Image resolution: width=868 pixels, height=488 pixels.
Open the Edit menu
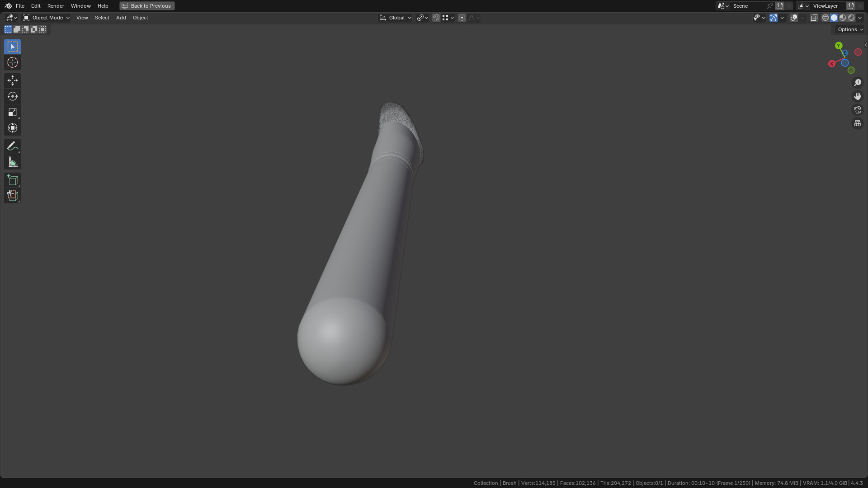coord(36,6)
